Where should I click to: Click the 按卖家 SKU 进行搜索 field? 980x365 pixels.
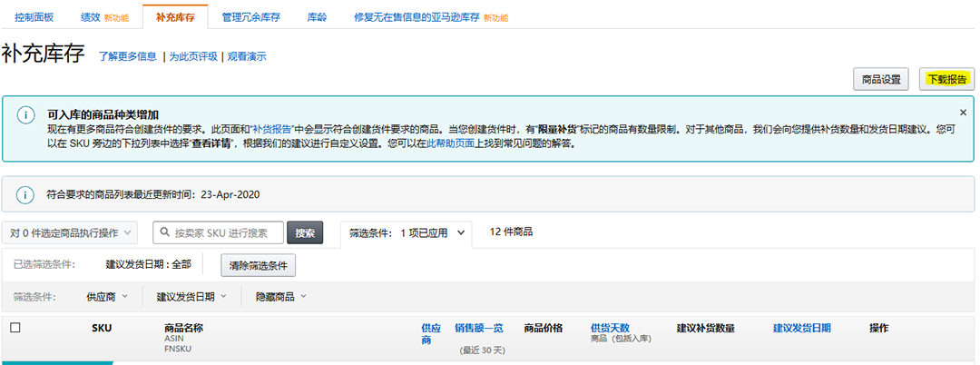pos(218,233)
